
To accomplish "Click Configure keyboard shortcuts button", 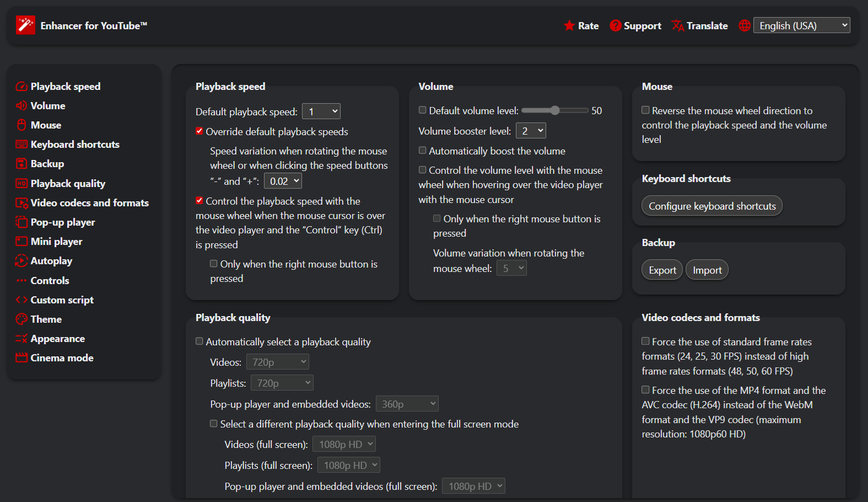I will pyautogui.click(x=712, y=206).
